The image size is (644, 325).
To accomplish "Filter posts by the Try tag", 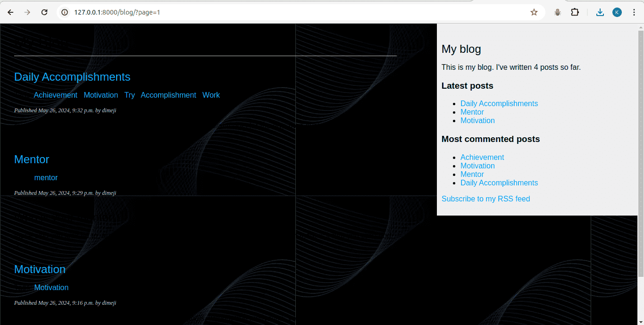I will (x=129, y=95).
